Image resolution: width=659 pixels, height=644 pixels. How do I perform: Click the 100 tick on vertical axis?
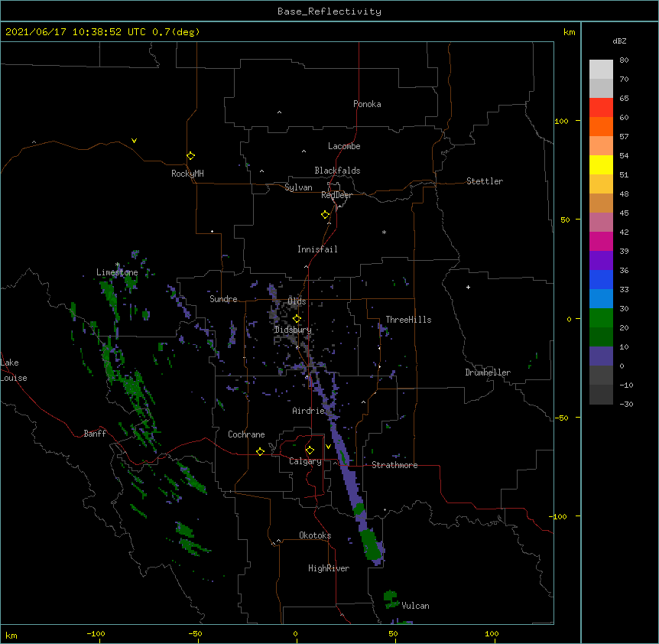(x=561, y=121)
